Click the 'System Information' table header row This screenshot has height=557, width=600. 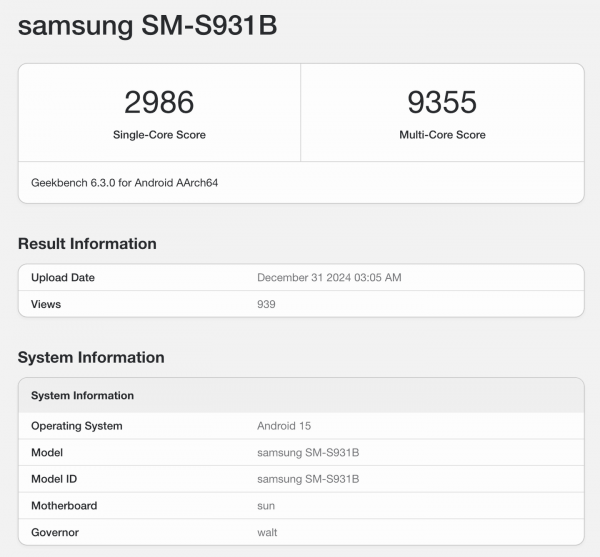(x=301, y=395)
